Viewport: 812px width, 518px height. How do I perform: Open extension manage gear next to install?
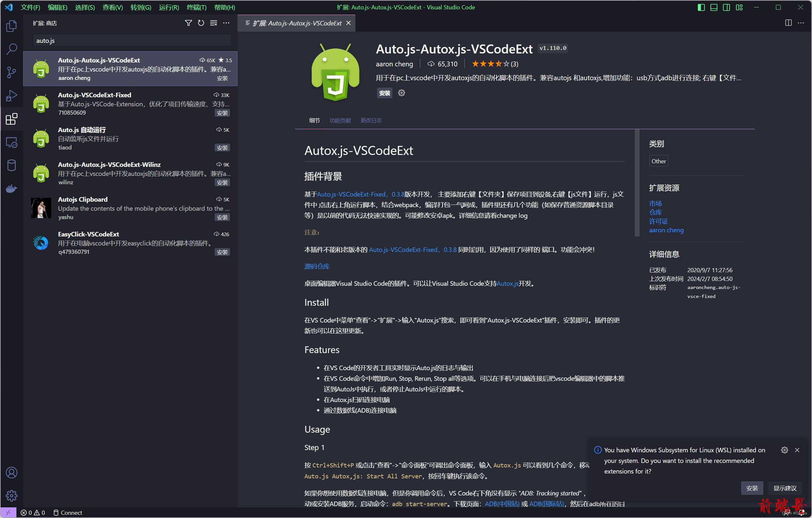point(401,93)
